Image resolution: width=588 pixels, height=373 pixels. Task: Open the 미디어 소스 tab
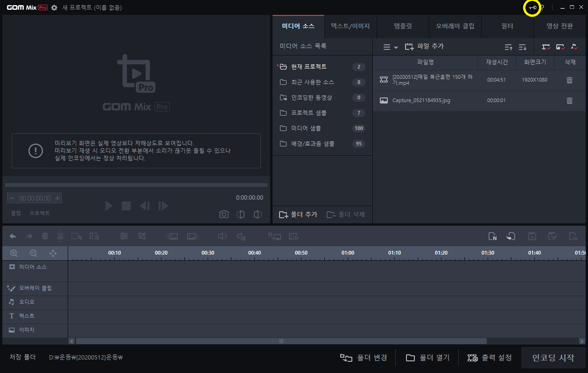click(x=298, y=26)
